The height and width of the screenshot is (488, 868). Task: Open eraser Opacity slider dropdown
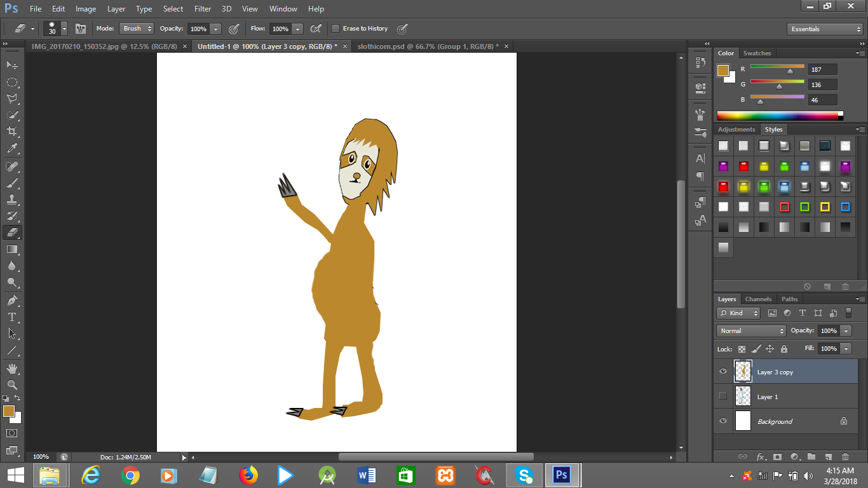pyautogui.click(x=216, y=29)
